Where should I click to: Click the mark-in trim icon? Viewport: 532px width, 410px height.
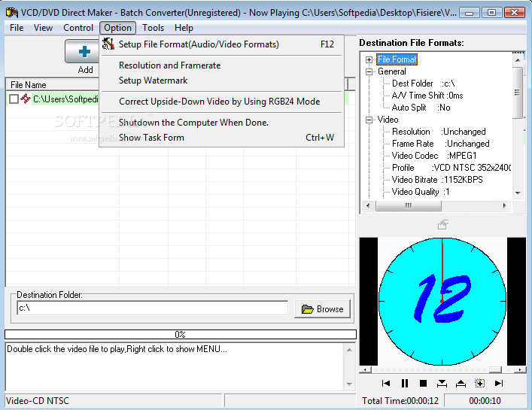[x=442, y=383]
